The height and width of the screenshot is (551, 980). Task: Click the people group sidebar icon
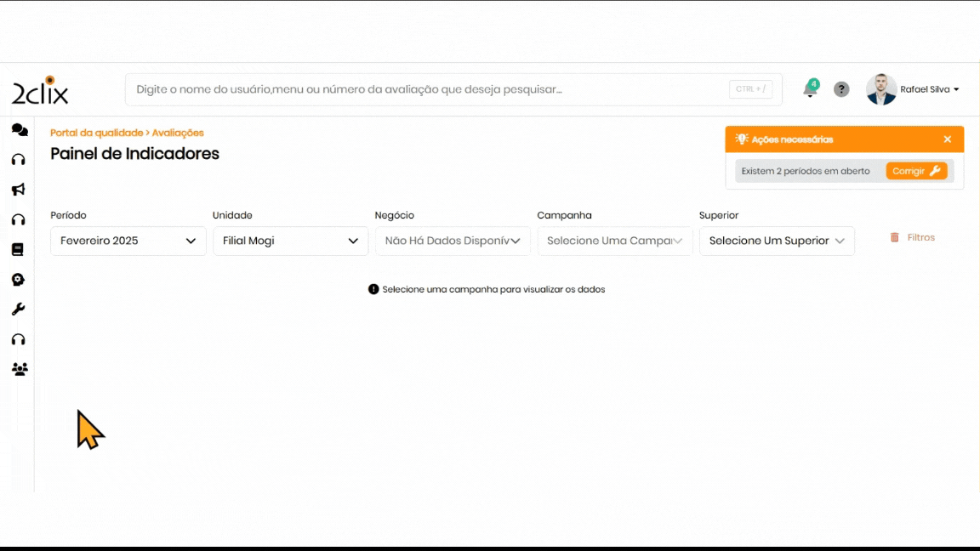(x=20, y=369)
